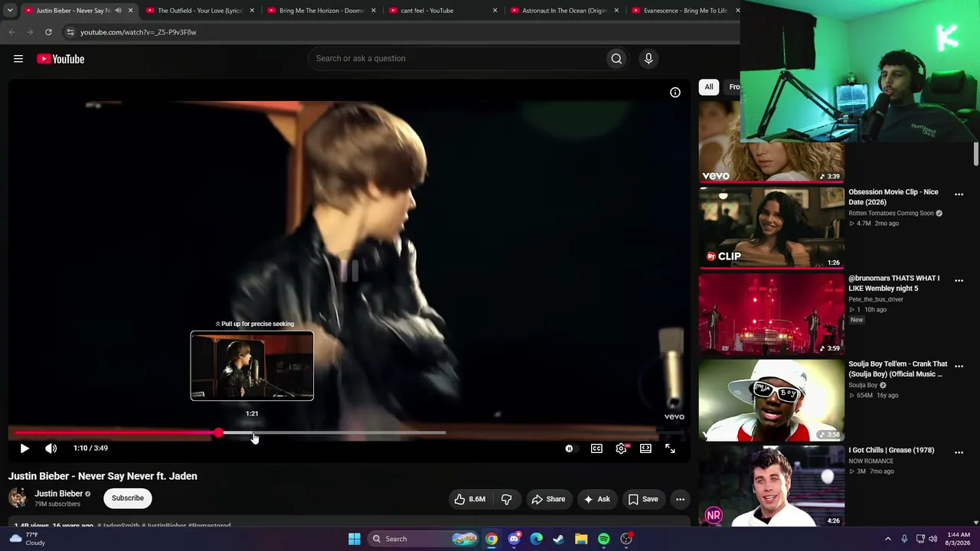Close the Justin Bieber Never Say Never tab
The width and height of the screenshot is (980, 551).
click(x=130, y=11)
